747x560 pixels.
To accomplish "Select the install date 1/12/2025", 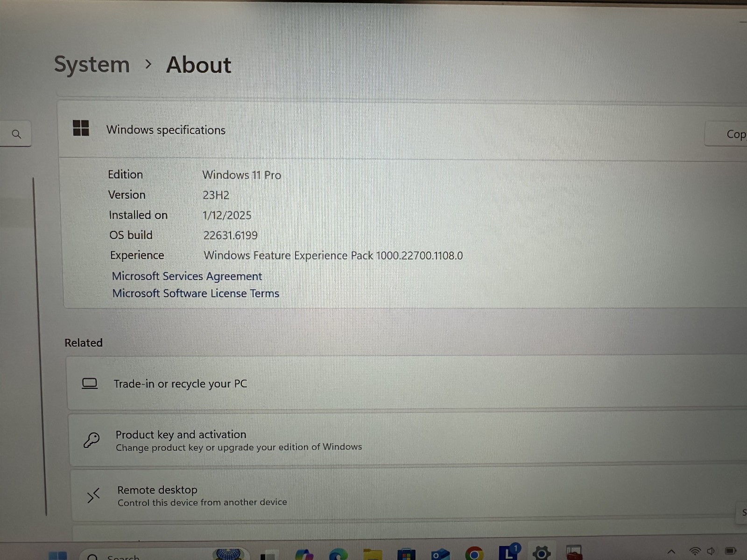I will 227,215.
